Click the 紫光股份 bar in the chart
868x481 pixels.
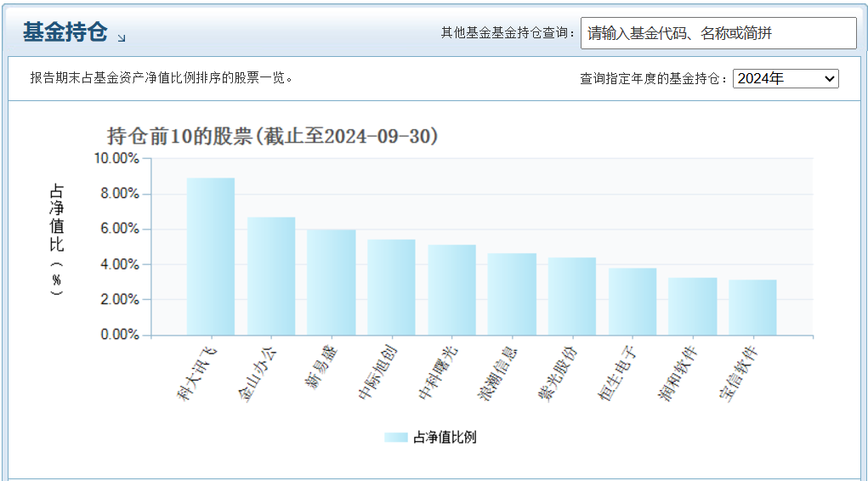572,297
